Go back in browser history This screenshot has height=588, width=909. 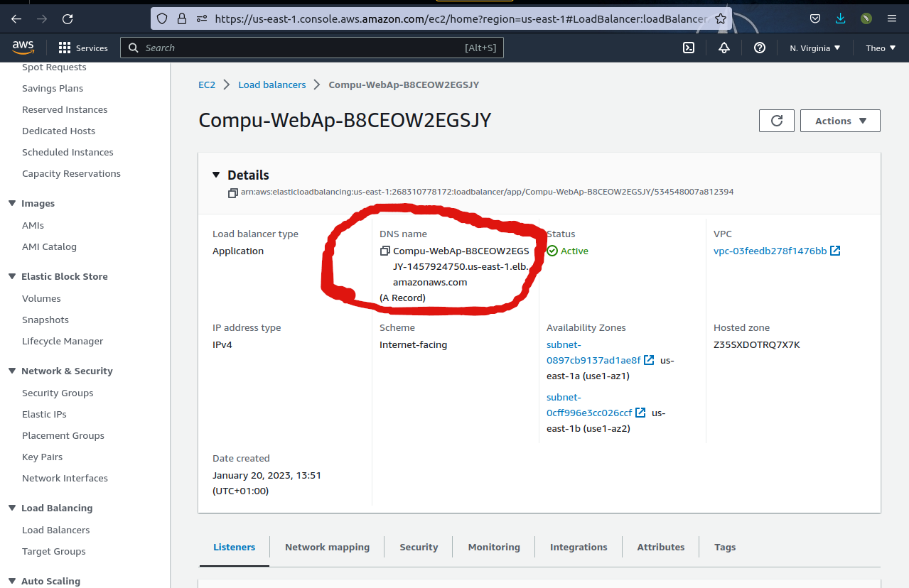16,19
